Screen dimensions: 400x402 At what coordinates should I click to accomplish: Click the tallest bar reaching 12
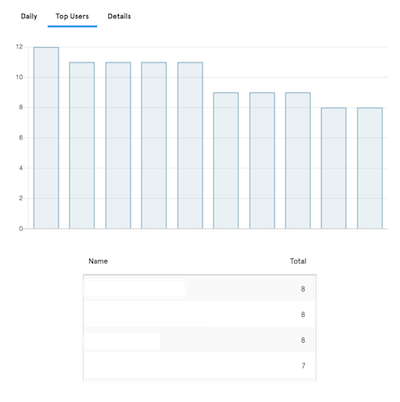46,138
